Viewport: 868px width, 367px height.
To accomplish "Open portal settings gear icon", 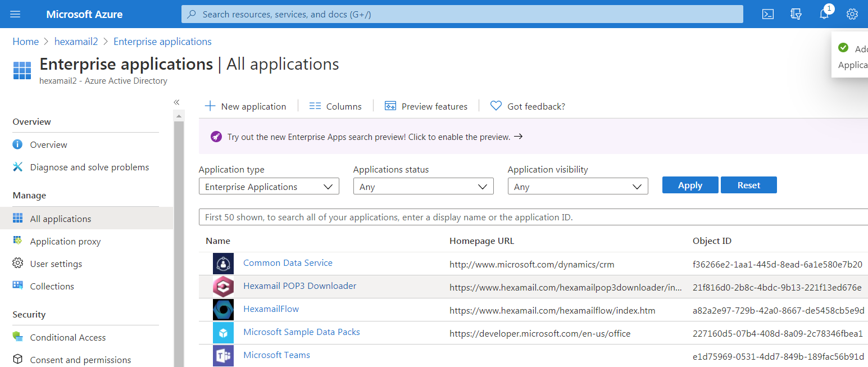I will coord(852,15).
